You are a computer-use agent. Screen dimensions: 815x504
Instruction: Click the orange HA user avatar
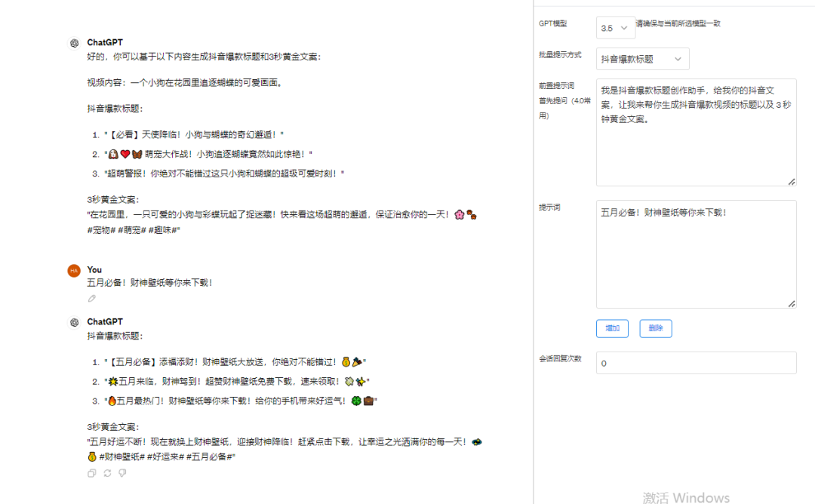pyautogui.click(x=74, y=269)
